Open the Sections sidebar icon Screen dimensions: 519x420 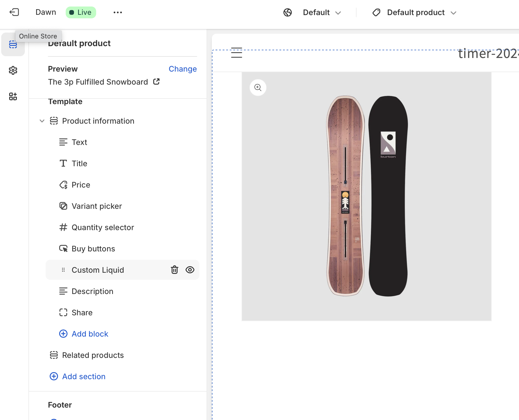pyautogui.click(x=13, y=44)
